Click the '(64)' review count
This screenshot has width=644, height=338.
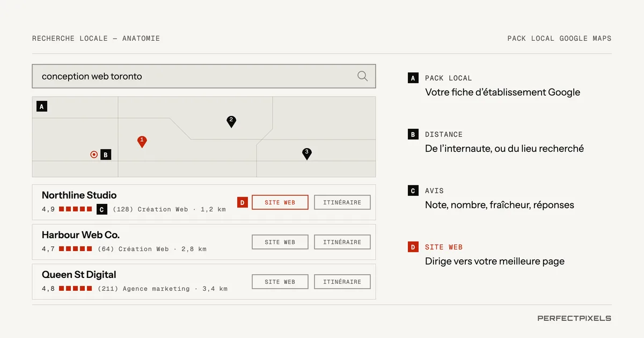pyautogui.click(x=106, y=249)
